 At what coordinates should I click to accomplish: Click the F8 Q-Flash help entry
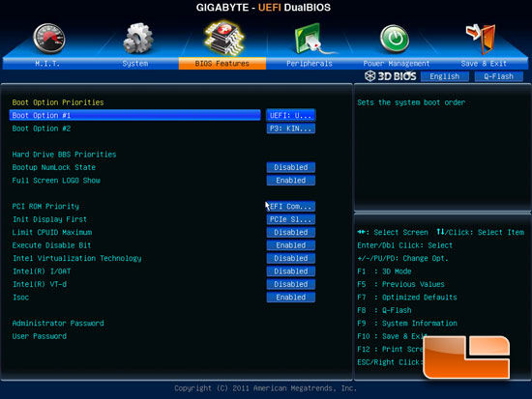click(x=384, y=310)
